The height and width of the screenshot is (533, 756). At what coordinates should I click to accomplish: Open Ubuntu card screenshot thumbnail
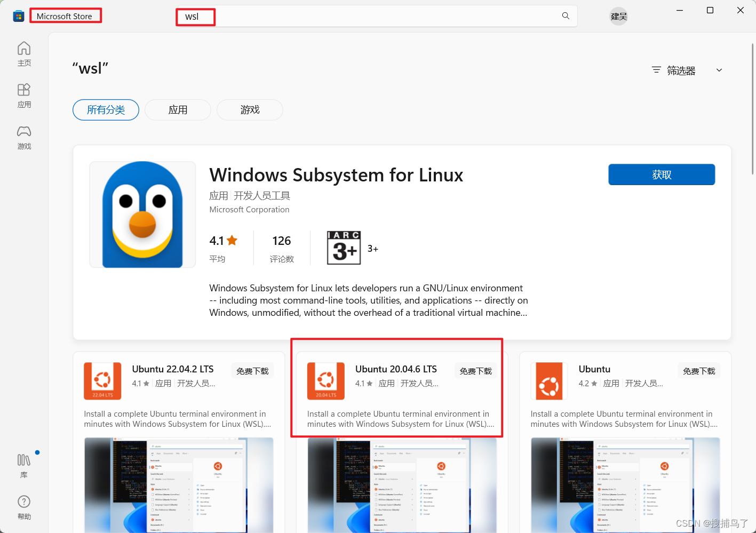click(625, 485)
